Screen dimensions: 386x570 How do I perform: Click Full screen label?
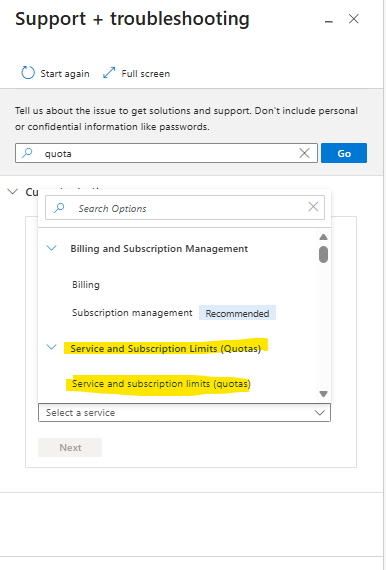tap(146, 74)
